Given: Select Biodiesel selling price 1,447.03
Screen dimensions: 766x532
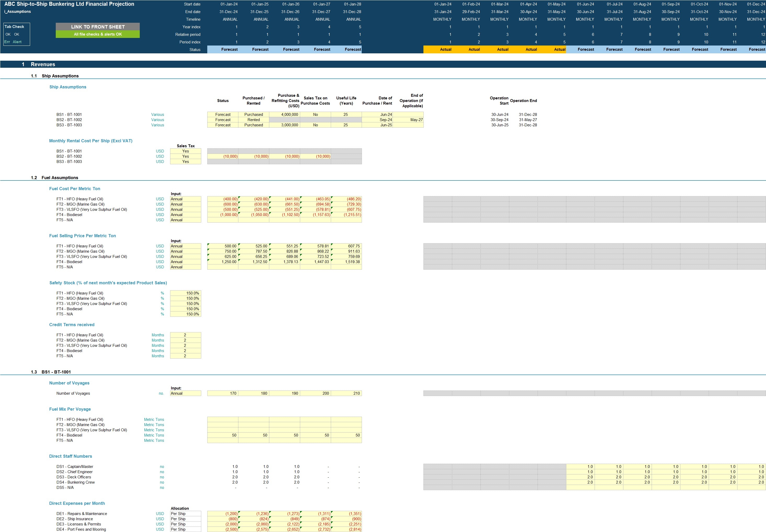Looking at the screenshot, I should pos(315,262).
